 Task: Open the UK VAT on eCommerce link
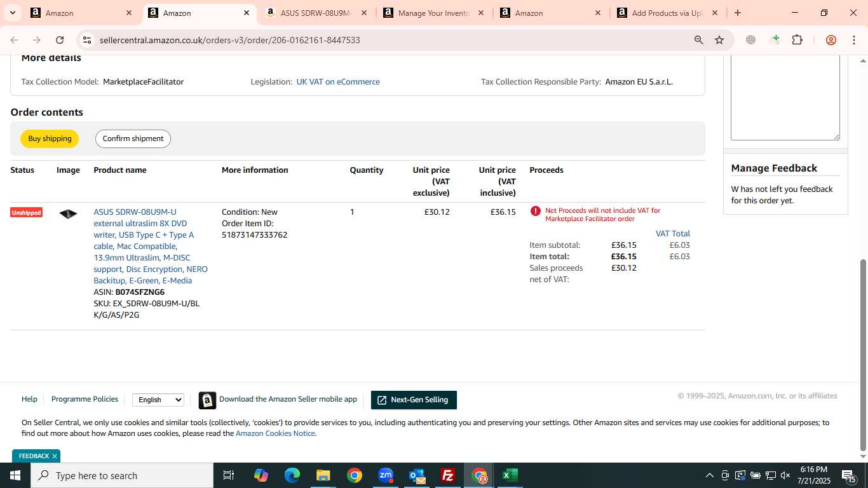point(338,82)
